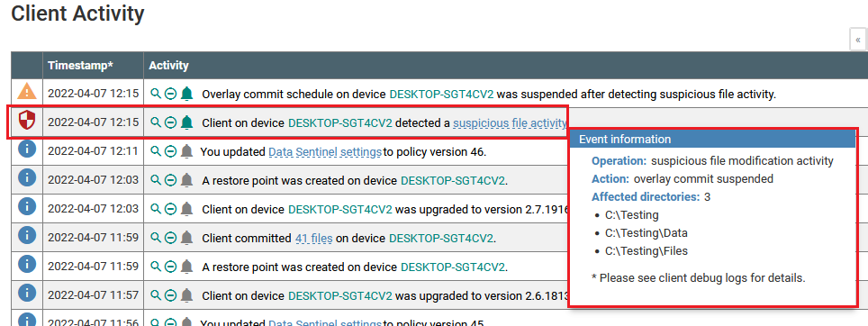The image size is (868, 326).
Task: Click magnifier icon in overlay commit suspended row
Action: 156,94
